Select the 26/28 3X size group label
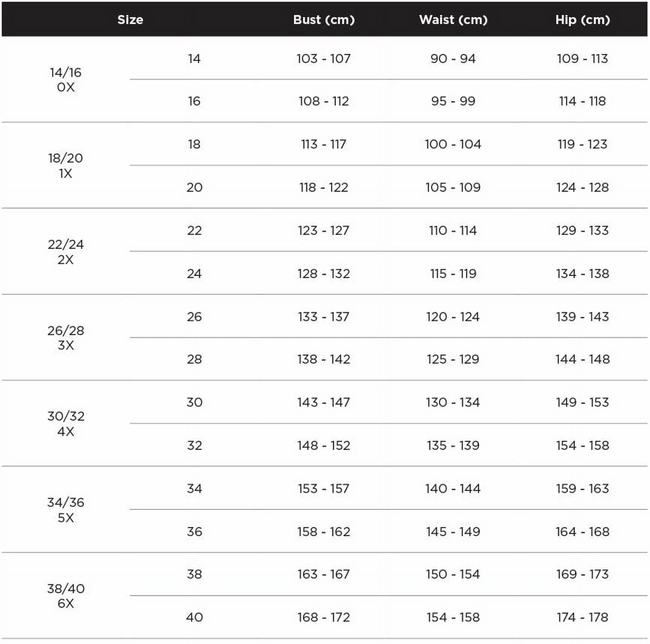The width and height of the screenshot is (650, 644). point(66,337)
